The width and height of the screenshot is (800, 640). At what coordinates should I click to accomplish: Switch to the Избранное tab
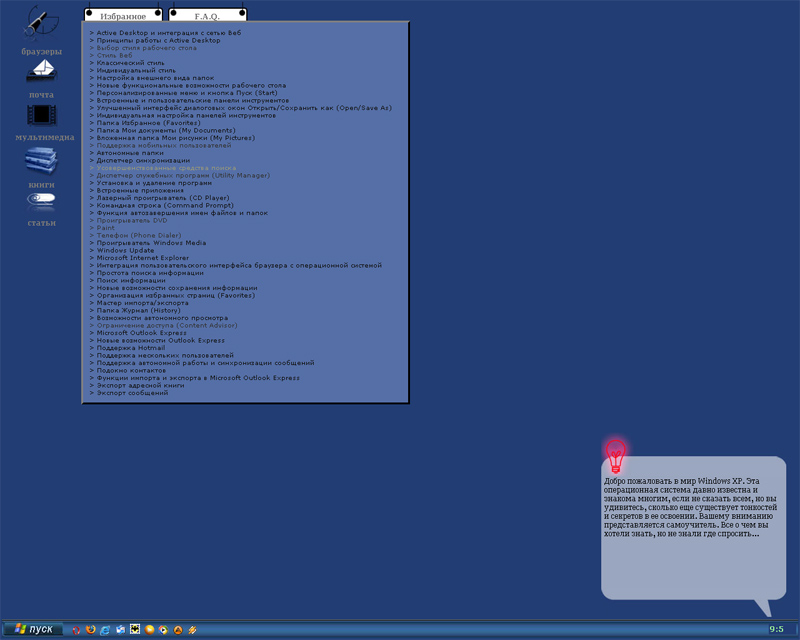[123, 17]
